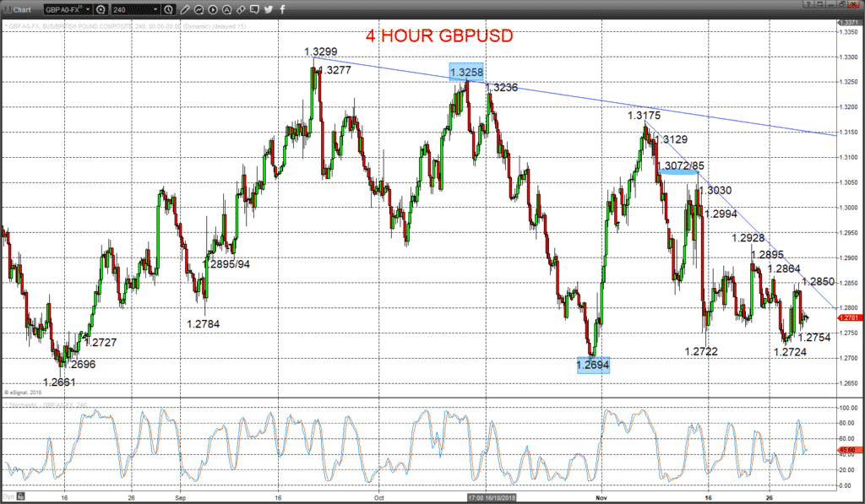The image size is (865, 504).
Task: Click the replay play-circle icon
Action: tap(213, 10)
